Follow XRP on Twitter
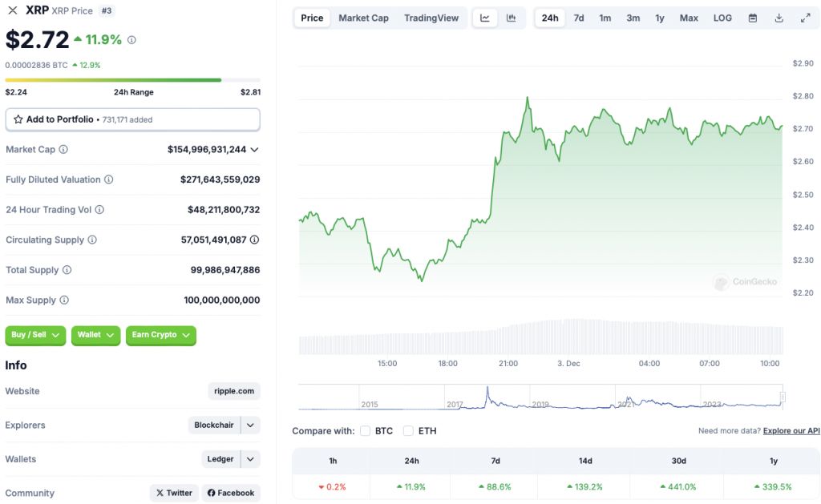The image size is (821, 504). [x=174, y=493]
